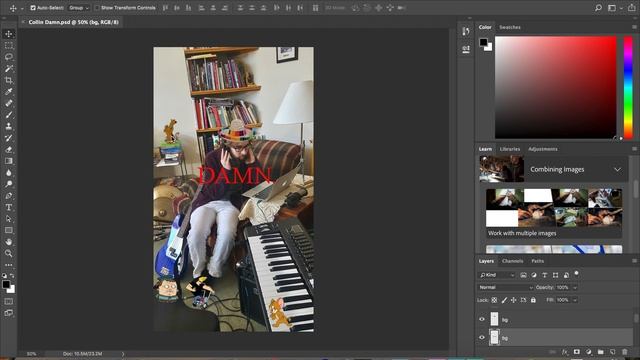Switch to the Paths tab
The height and width of the screenshot is (360, 640).
click(538, 261)
